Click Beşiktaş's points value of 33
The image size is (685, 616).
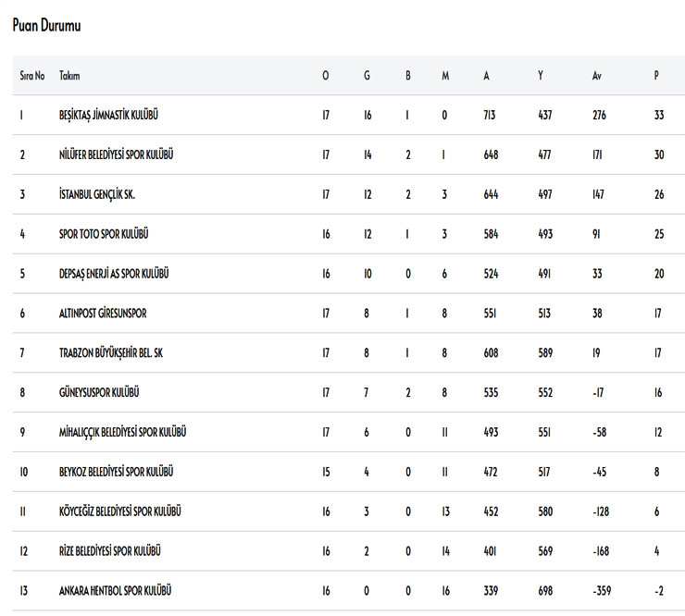[659, 116]
